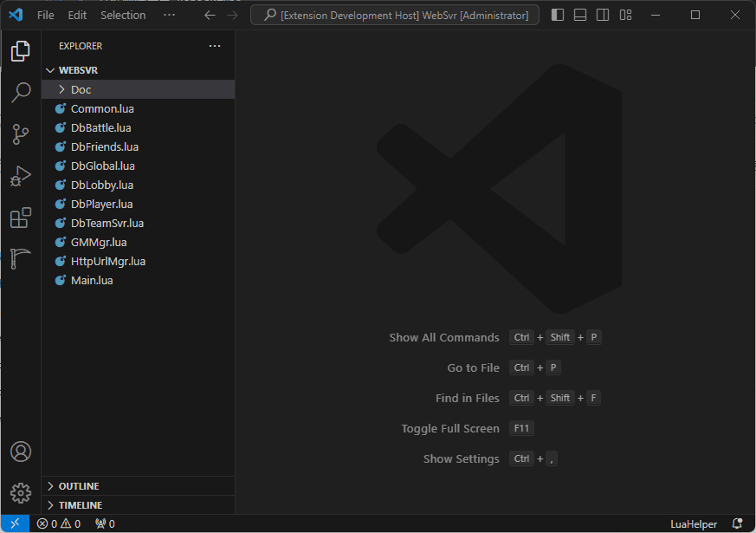Open Explorer views and more actions ellipsis
The height and width of the screenshot is (533, 756).
click(215, 46)
